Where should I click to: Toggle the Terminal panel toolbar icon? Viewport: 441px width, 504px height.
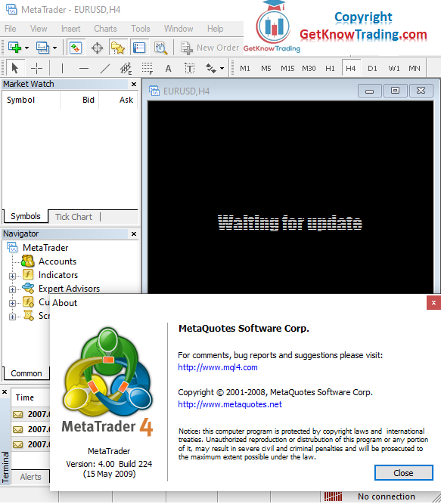pos(139,48)
